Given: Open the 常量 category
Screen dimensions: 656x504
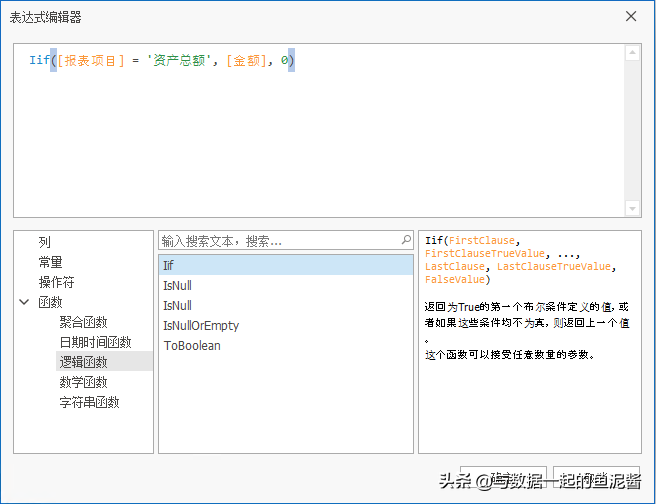Looking at the screenshot, I should pos(50,262).
